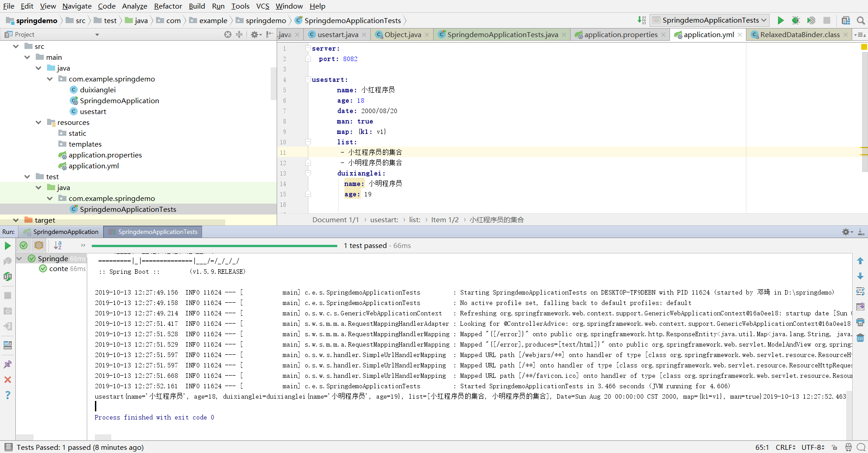868x453 pixels.
Task: Click Up the stack trace arrow
Action: (x=860, y=261)
